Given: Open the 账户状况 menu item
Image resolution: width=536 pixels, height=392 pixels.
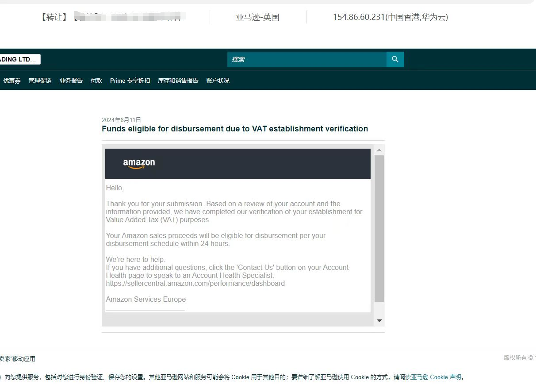Looking at the screenshot, I should (x=218, y=81).
